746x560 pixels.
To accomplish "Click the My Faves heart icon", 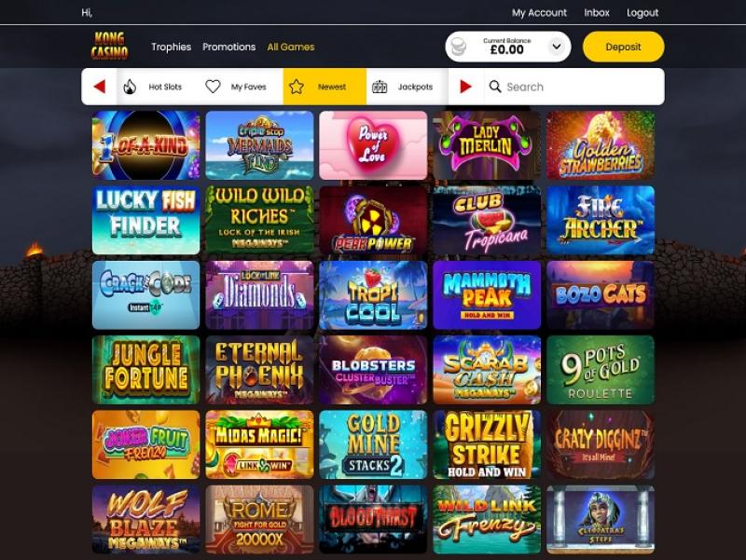I will click(x=213, y=87).
